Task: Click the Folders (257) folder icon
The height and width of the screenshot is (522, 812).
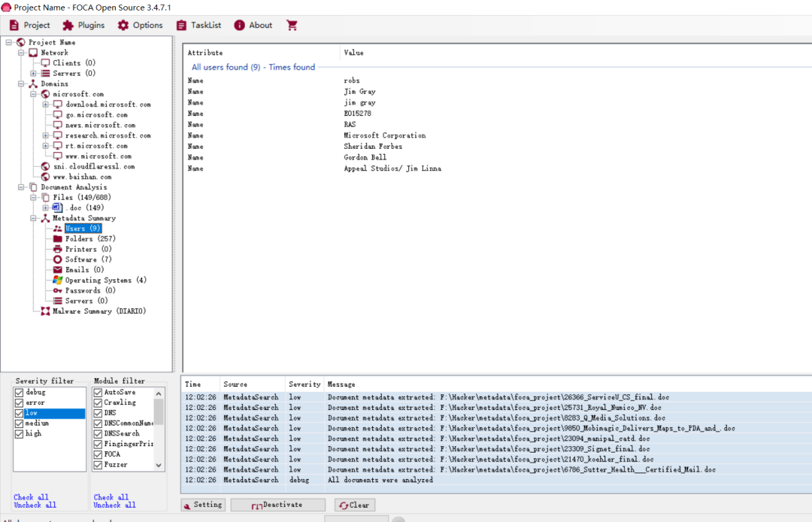Action: (57, 238)
